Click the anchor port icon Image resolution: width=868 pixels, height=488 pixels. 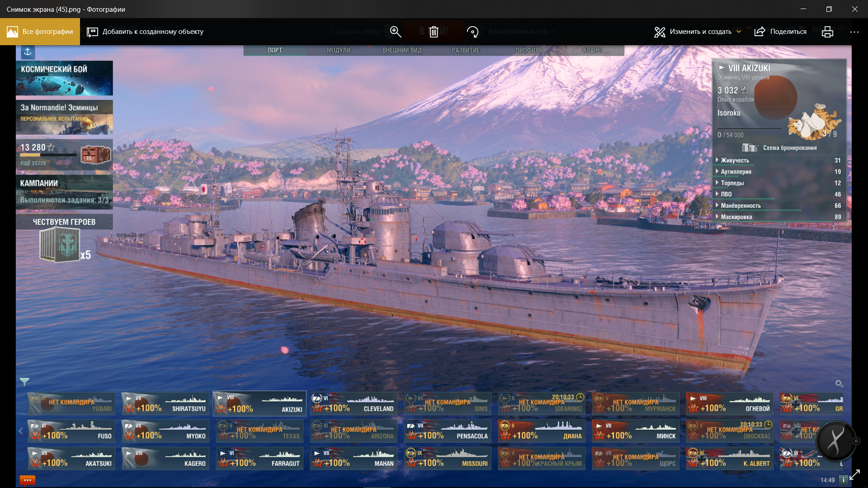point(28,52)
